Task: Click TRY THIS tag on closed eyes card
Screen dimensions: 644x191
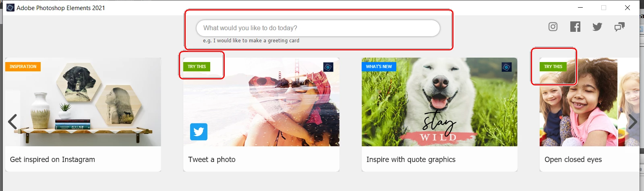Action: (553, 66)
